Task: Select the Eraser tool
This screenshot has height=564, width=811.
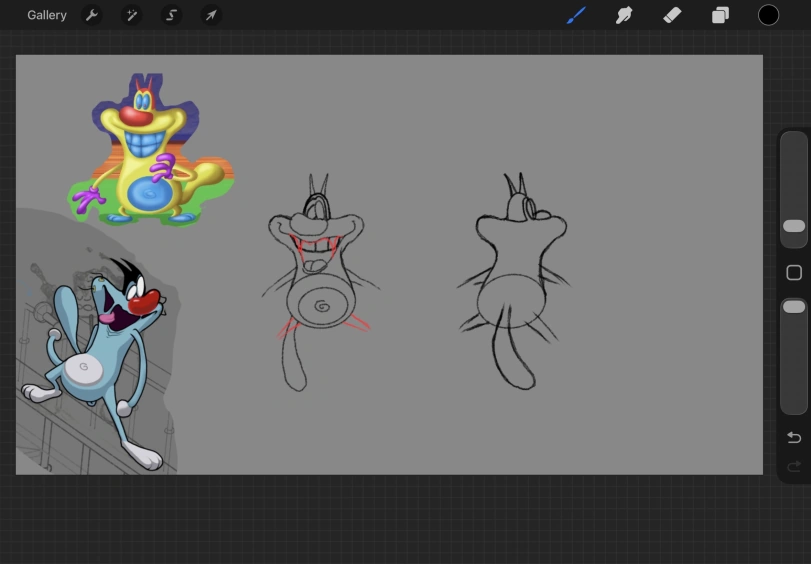Action: (x=672, y=15)
